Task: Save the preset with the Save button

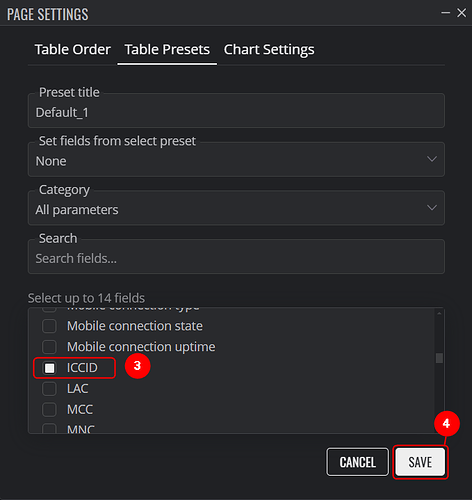Action: 420,462
